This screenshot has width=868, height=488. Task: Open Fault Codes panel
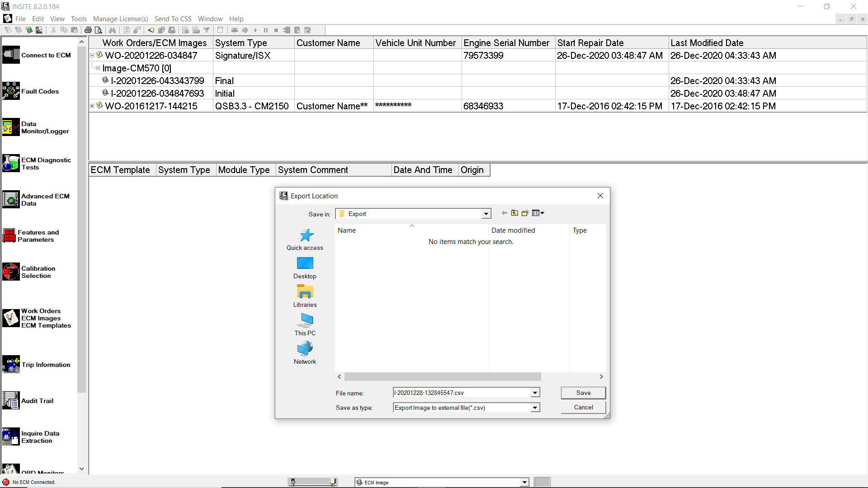(x=40, y=91)
